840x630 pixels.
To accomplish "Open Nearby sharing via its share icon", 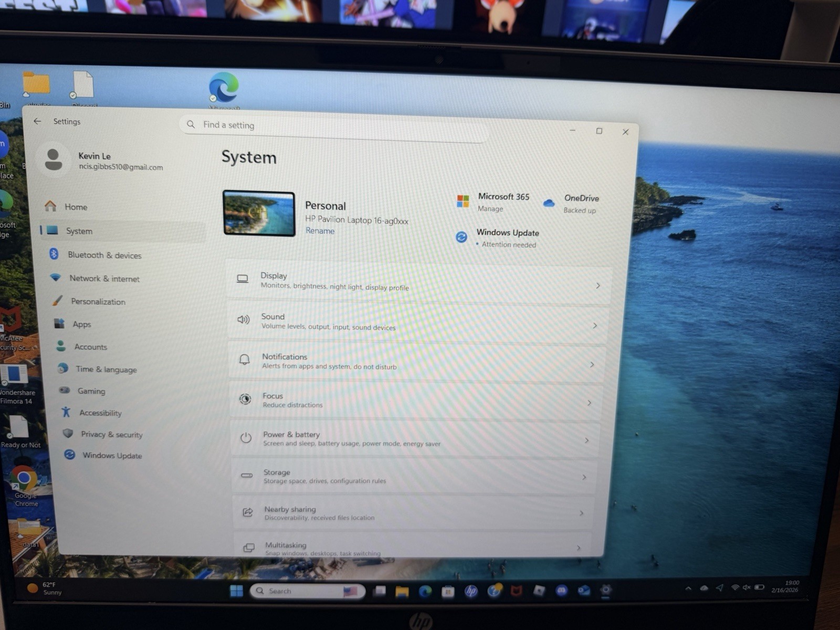I will 248,512.
